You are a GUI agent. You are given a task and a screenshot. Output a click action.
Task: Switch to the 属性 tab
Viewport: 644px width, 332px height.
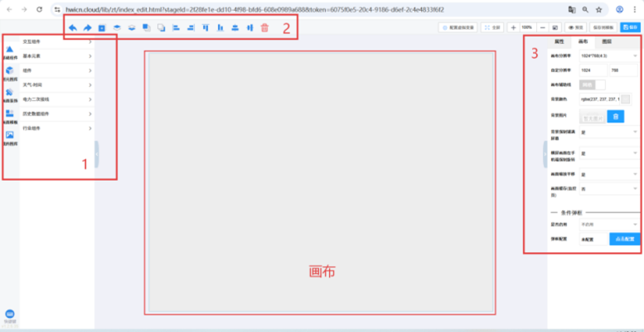click(x=559, y=40)
